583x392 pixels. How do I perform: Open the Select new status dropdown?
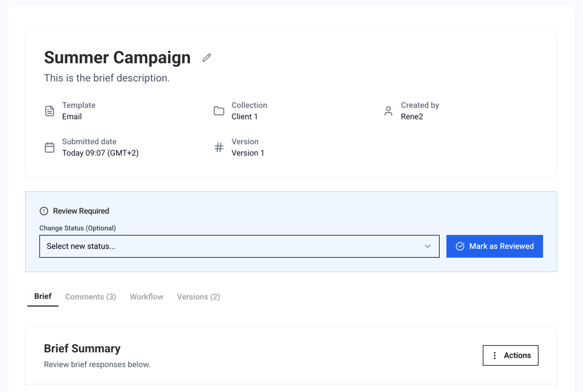239,246
